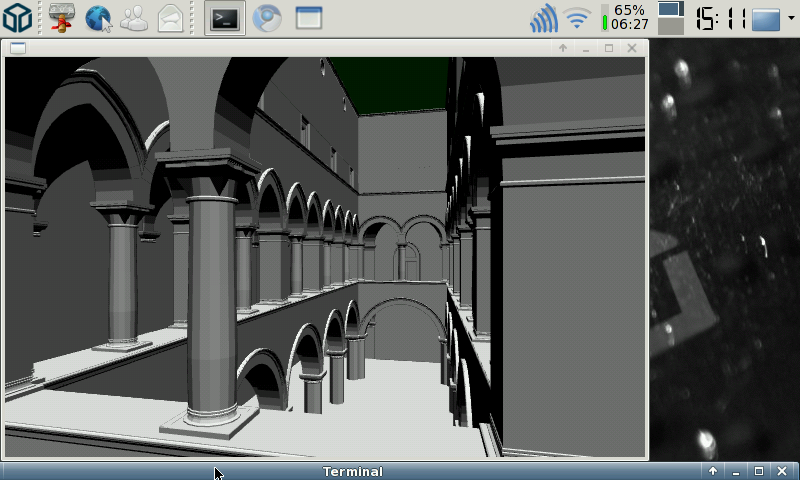Open the contacts people icon
Viewport: 800px width, 480px height.
click(x=134, y=17)
